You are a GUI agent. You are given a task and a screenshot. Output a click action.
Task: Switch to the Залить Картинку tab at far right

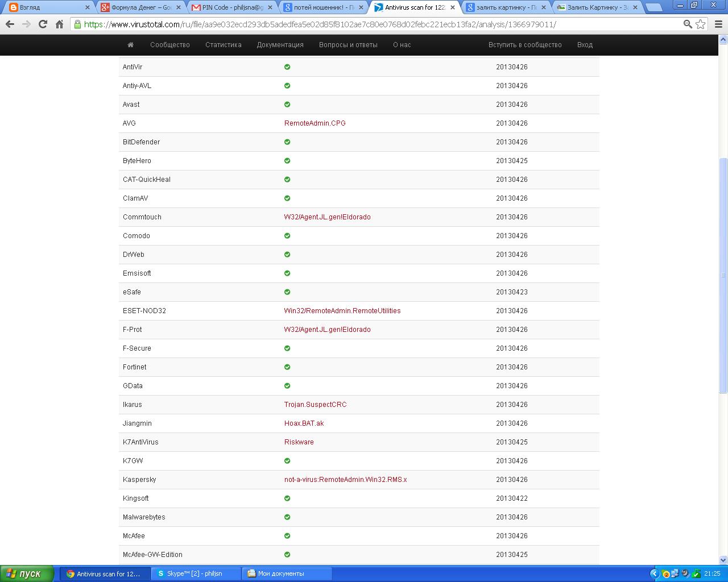pos(597,7)
